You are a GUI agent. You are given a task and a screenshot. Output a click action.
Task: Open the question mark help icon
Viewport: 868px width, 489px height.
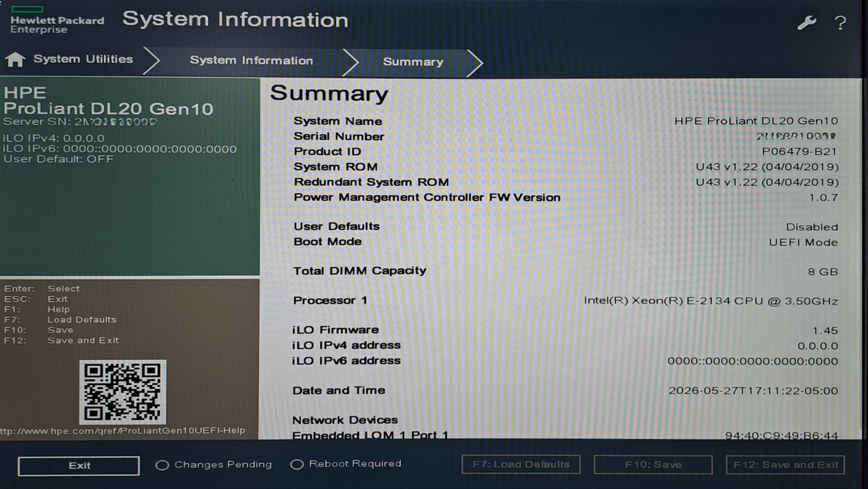pyautogui.click(x=841, y=23)
